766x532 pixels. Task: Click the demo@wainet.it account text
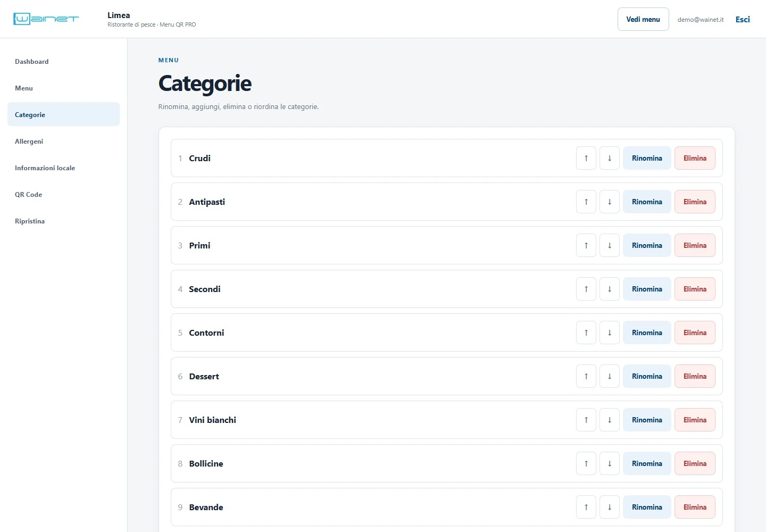click(x=701, y=20)
